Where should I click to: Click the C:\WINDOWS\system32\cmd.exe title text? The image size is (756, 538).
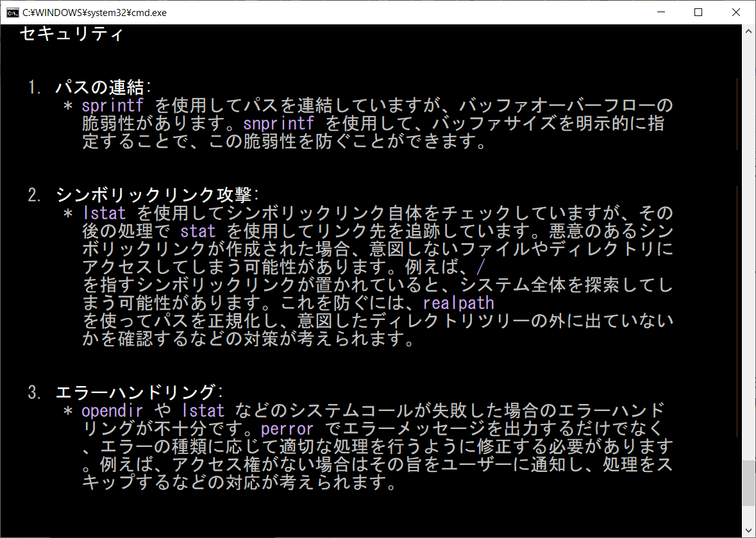94,12
